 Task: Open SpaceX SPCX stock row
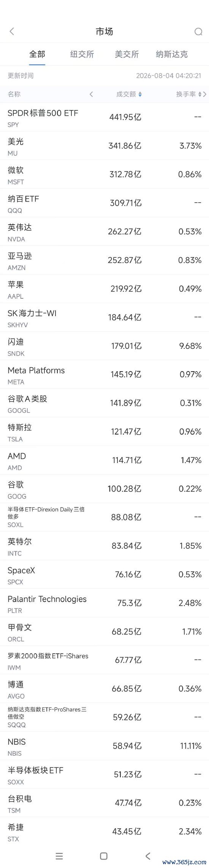104,575
